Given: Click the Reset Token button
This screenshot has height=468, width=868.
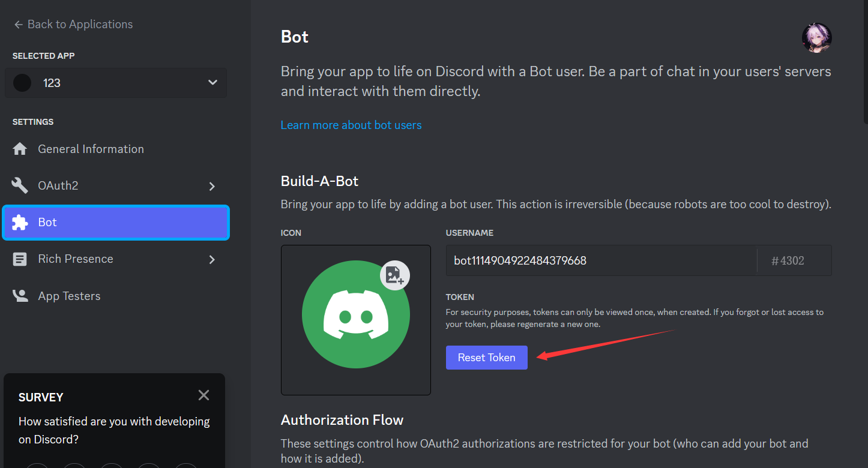Looking at the screenshot, I should pos(487,358).
